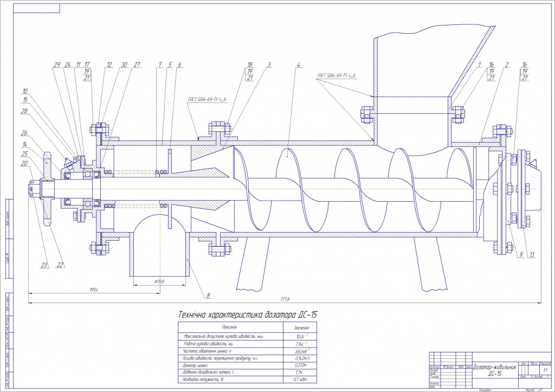
Task: Click part callout number 30
Action: (x=124, y=65)
